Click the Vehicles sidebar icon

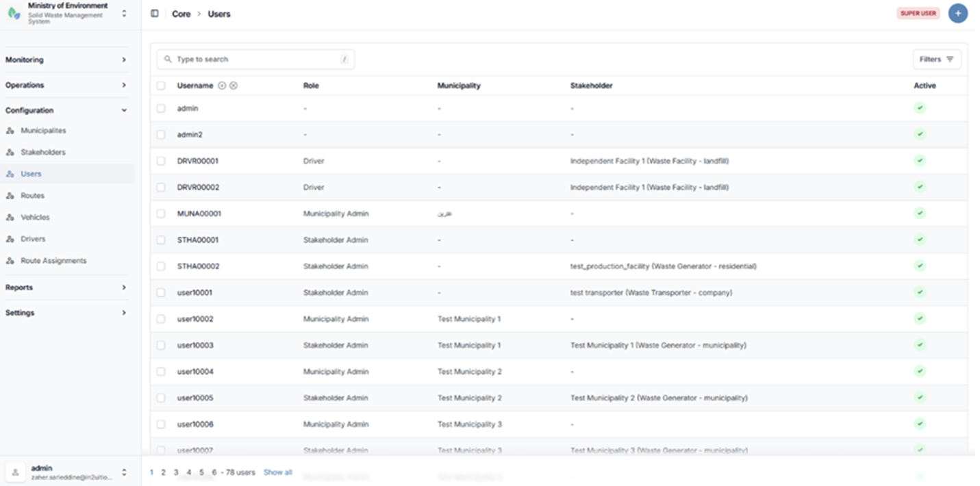click(x=10, y=218)
